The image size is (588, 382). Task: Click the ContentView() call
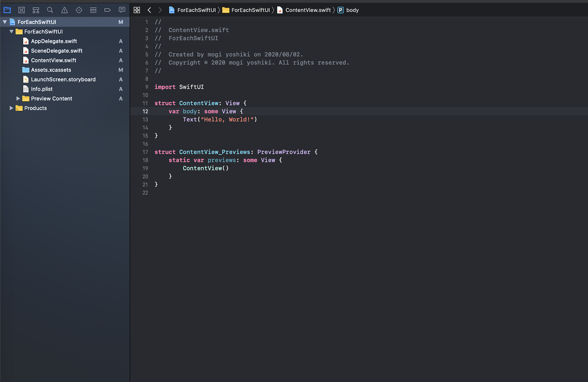206,168
